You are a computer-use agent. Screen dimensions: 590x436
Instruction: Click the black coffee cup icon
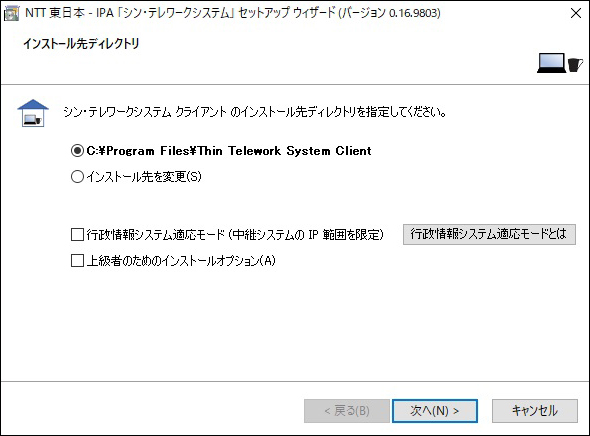pos(575,65)
